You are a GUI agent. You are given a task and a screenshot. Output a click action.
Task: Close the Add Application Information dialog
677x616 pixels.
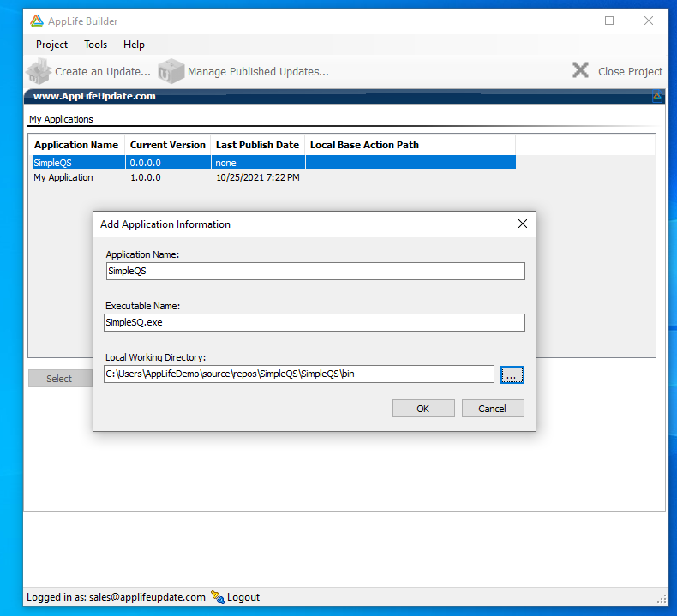pyautogui.click(x=523, y=224)
